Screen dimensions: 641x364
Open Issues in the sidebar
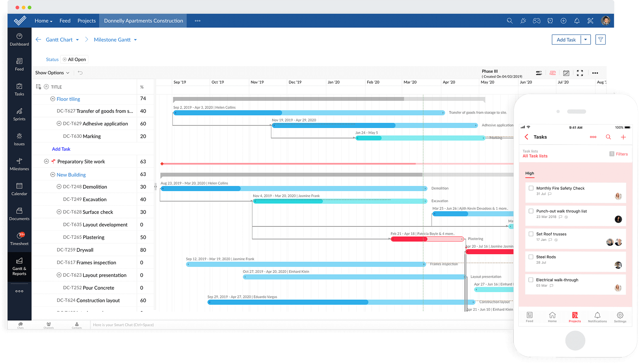[19, 140]
